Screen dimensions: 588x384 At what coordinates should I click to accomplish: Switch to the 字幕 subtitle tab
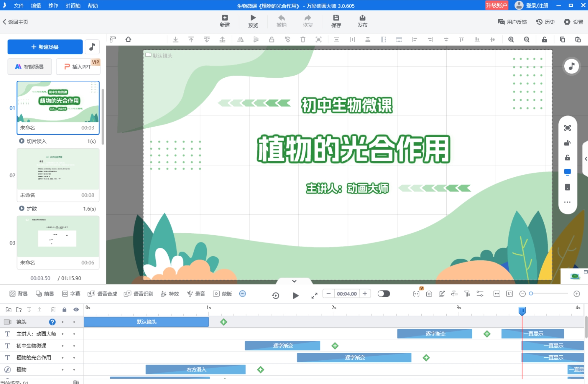[71, 294]
